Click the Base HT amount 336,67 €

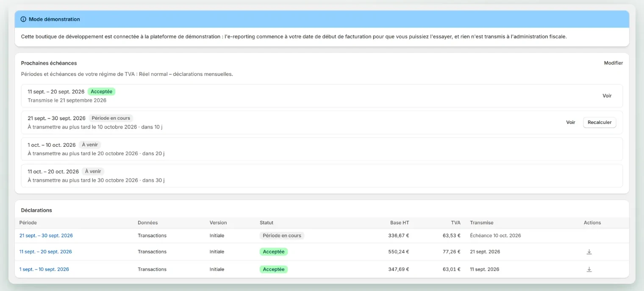(x=399, y=236)
